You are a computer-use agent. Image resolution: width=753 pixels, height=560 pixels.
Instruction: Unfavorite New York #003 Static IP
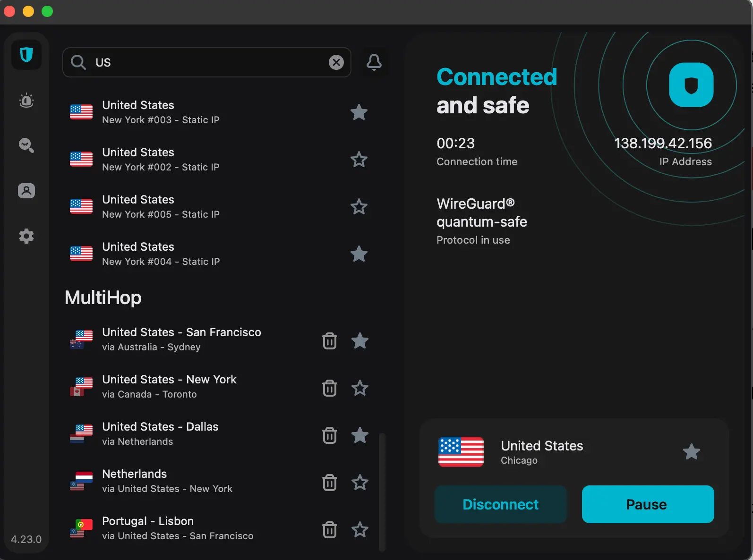click(x=359, y=112)
